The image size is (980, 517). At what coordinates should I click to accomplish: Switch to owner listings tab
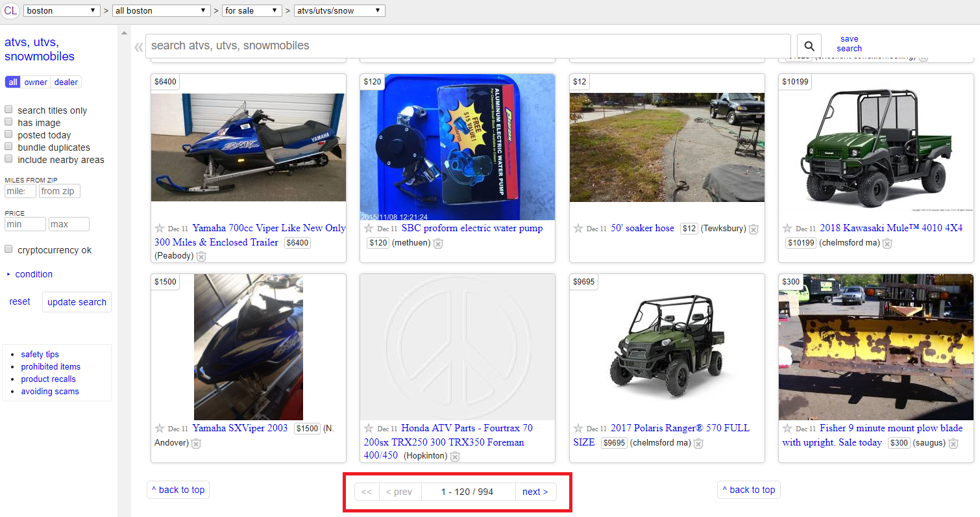(x=36, y=82)
